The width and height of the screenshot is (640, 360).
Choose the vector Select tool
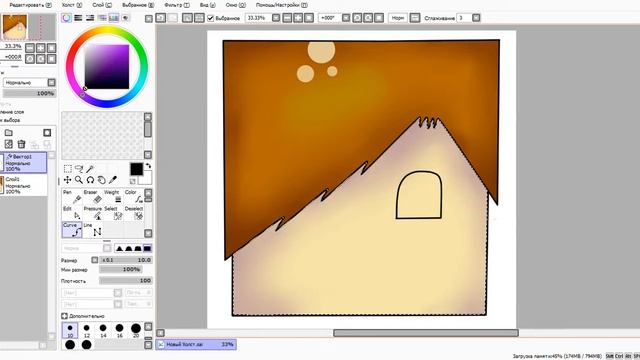click(x=113, y=213)
